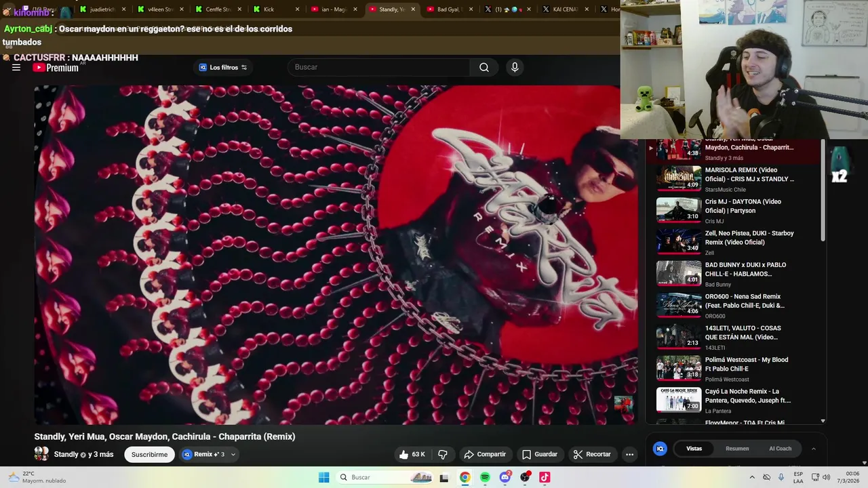Like the video showing 63 K
This screenshot has height=488, width=868.
point(412,454)
